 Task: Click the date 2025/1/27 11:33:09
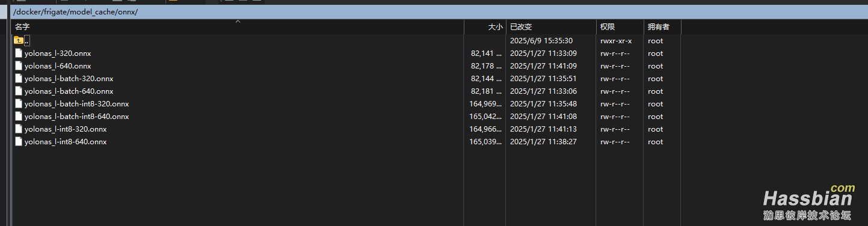(x=543, y=53)
